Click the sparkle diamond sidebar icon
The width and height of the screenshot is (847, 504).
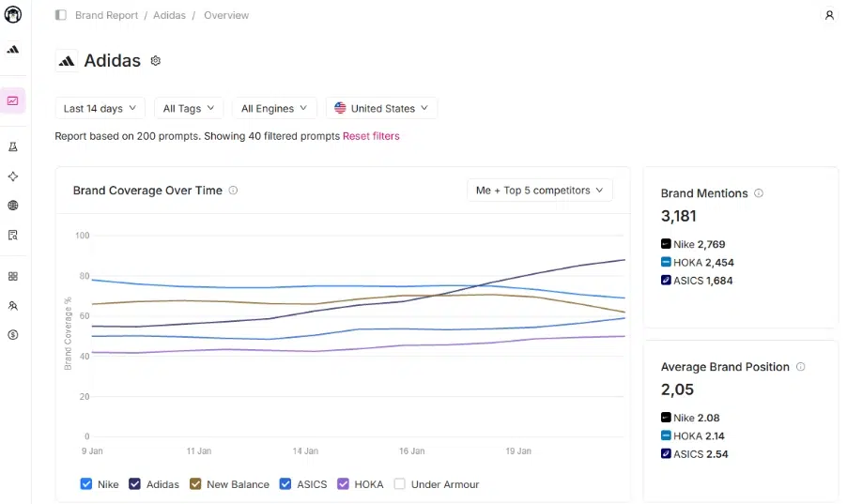click(x=13, y=176)
